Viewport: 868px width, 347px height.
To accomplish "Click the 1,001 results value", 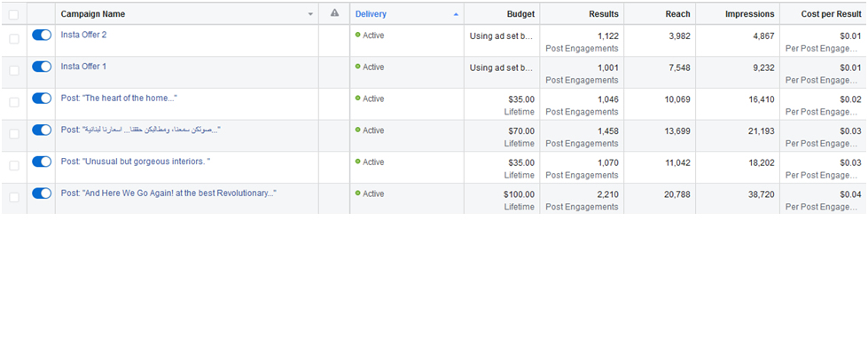I will click(x=608, y=67).
